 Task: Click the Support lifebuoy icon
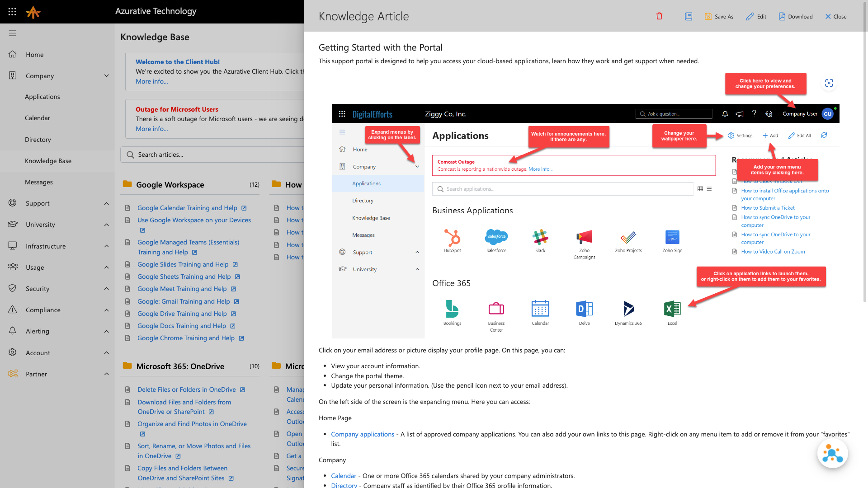[x=13, y=203]
